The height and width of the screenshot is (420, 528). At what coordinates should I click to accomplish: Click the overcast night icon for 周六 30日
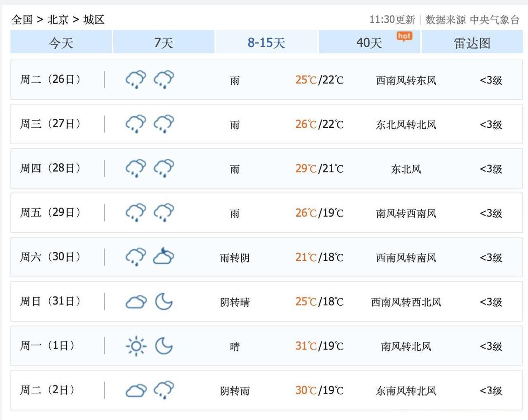(164, 257)
